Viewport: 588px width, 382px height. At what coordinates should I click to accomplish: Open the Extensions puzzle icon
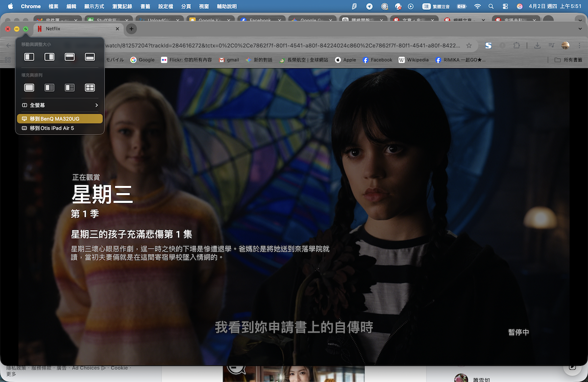point(516,46)
